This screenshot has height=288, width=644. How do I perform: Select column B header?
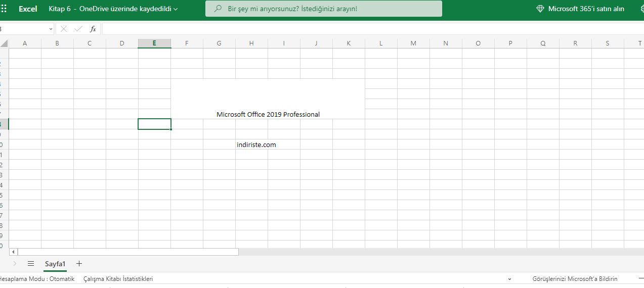click(57, 43)
